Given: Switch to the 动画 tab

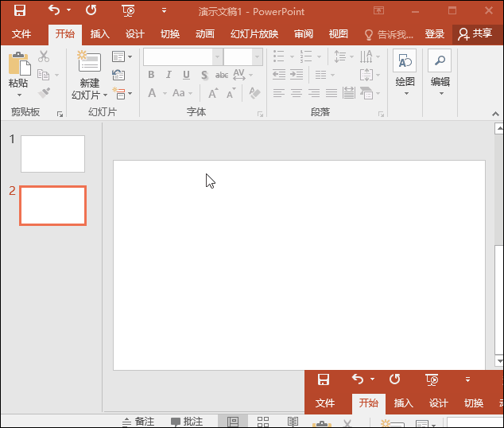Looking at the screenshot, I should (205, 34).
